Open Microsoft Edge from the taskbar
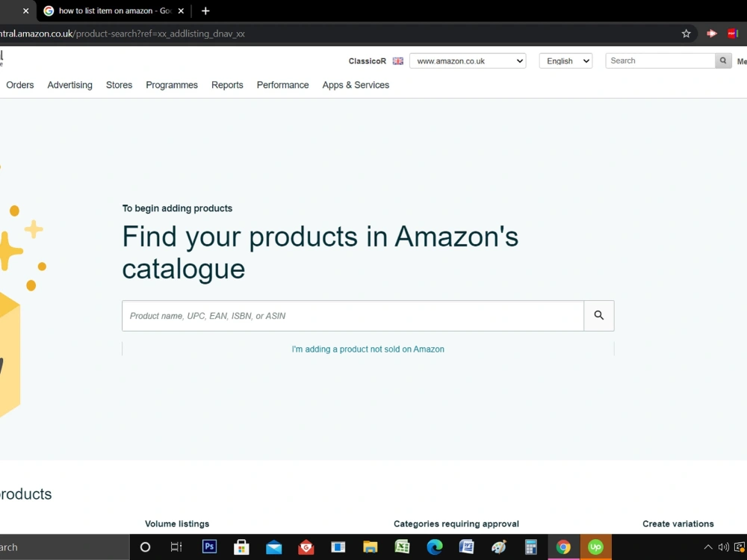The width and height of the screenshot is (747, 560). click(x=435, y=547)
